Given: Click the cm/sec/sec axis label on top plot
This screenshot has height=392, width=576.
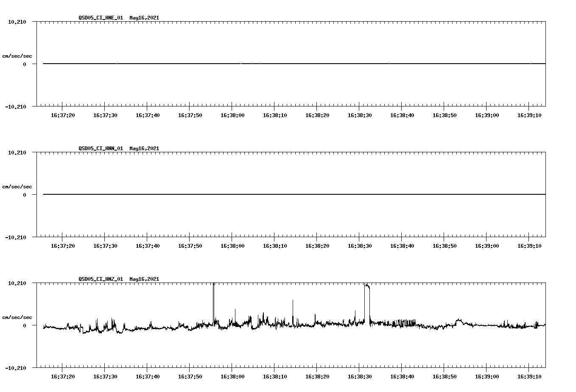Looking at the screenshot, I should point(17,55).
